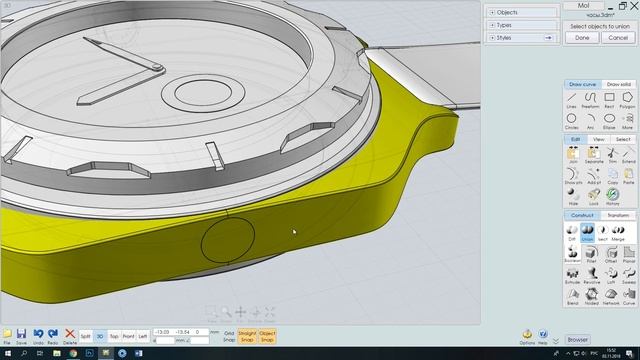Image resolution: width=640 pixels, height=360 pixels.
Task: Switch to the Top viewport
Action: coord(114,336)
